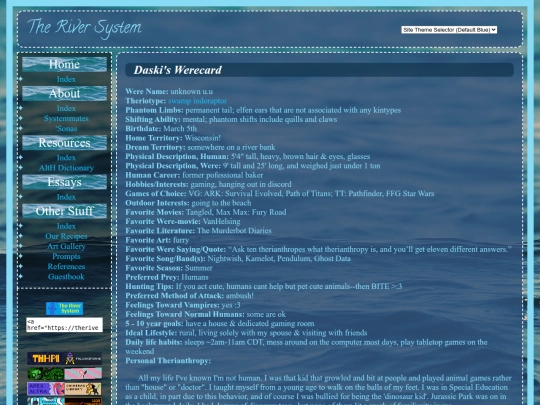540x405 pixels.
Task: Open the Prompts page
Action: (66, 256)
